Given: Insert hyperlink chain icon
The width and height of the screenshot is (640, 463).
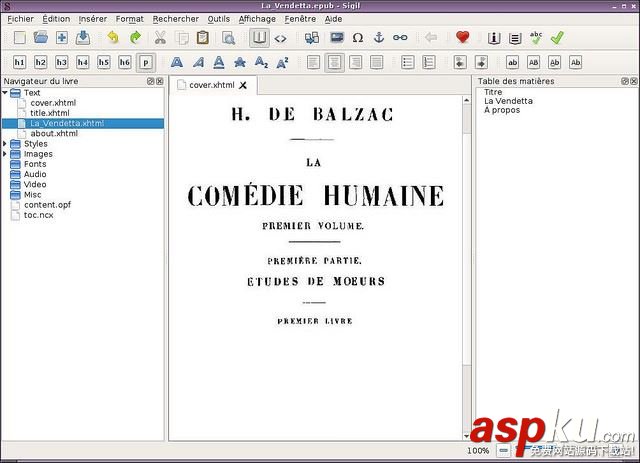Looking at the screenshot, I should pyautogui.click(x=400, y=38).
